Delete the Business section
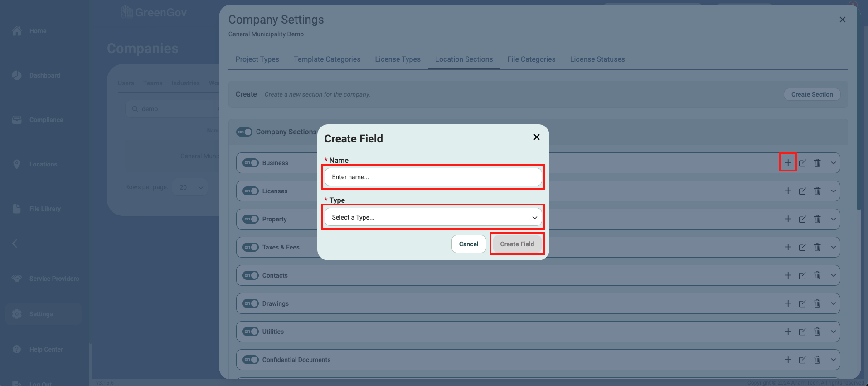This screenshot has height=386, width=868. 817,163
